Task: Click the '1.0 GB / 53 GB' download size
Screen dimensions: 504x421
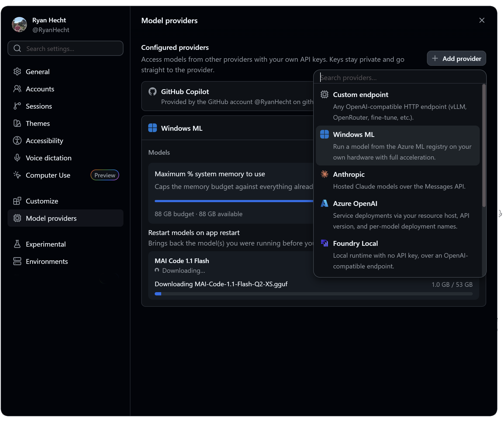Action: pyautogui.click(x=452, y=285)
